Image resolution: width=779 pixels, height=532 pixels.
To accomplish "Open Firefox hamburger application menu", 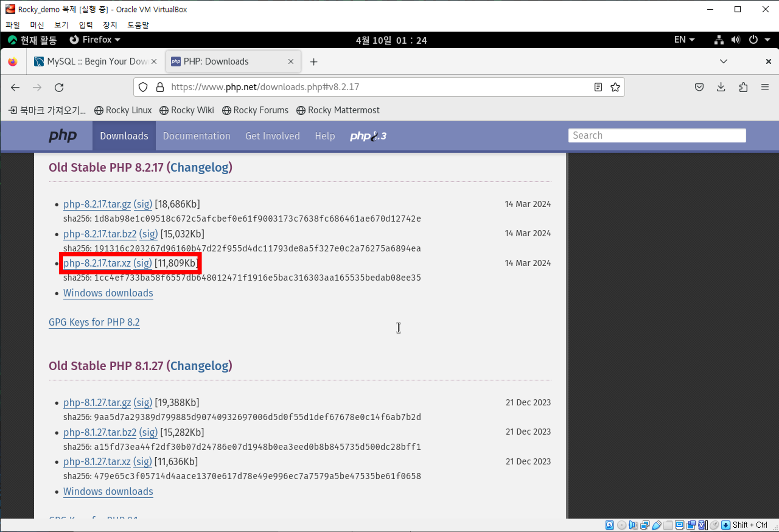I will (x=764, y=87).
